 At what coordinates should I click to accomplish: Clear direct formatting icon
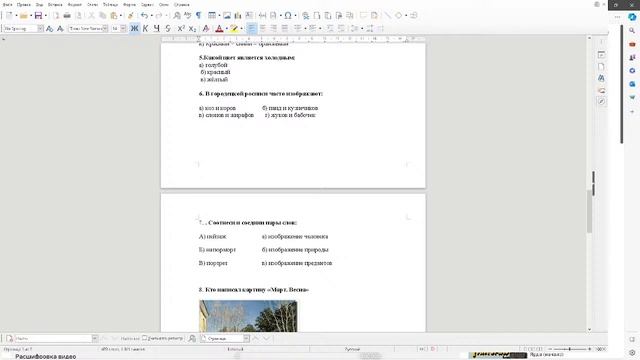click(x=206, y=28)
